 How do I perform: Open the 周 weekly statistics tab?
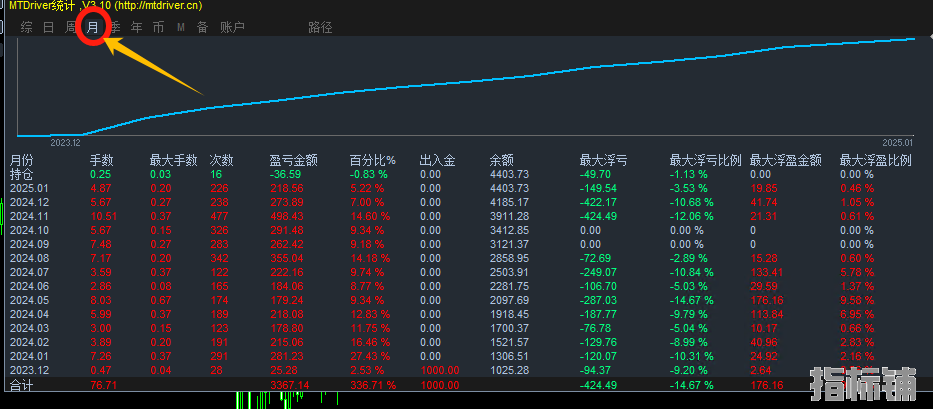click(71, 28)
